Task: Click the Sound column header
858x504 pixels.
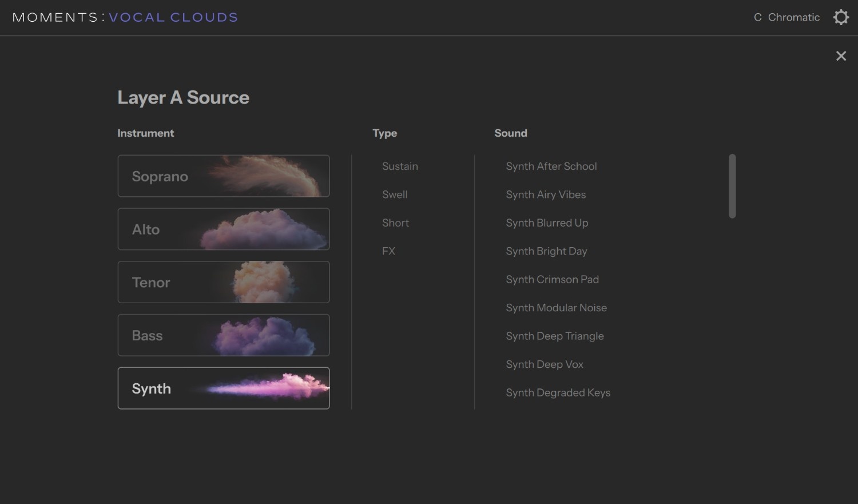Action: (510, 133)
